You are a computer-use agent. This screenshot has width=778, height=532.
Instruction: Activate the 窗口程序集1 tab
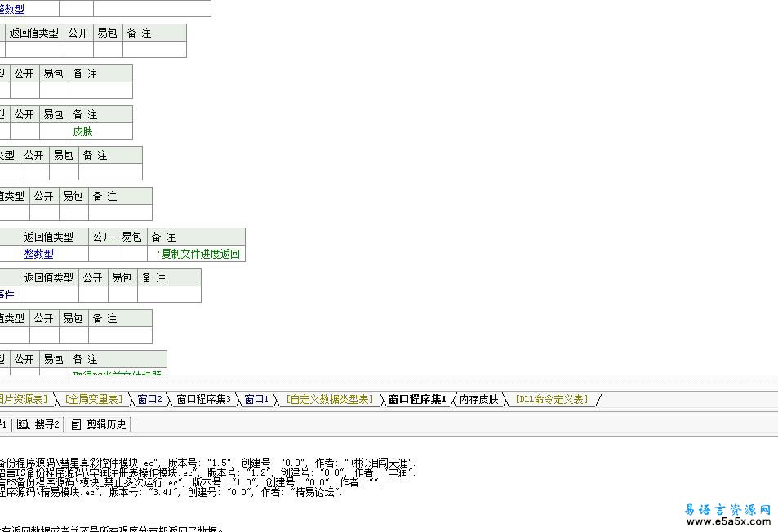point(416,399)
